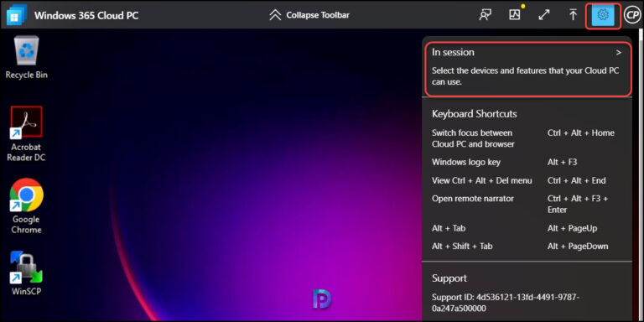Viewport: 644px width, 322px height.
Task: Click 'Switch focus between Cloud PC and browser'
Action: click(x=473, y=138)
